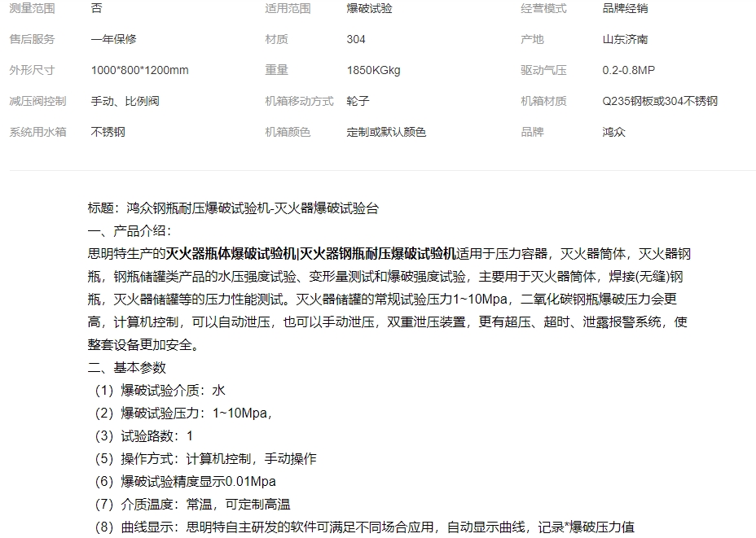Select the 轮子 value

coord(358,101)
